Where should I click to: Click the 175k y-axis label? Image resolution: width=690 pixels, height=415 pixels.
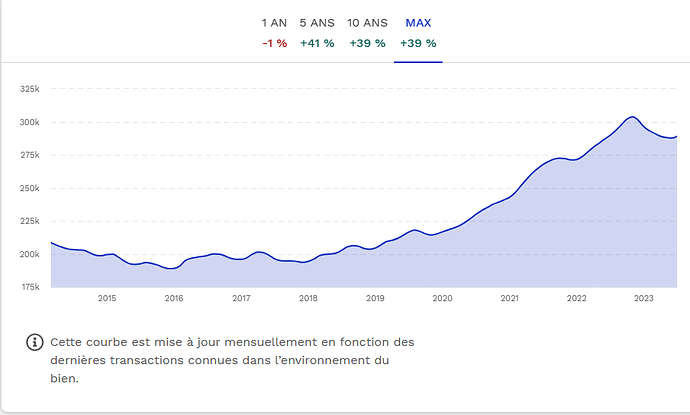[x=30, y=287]
